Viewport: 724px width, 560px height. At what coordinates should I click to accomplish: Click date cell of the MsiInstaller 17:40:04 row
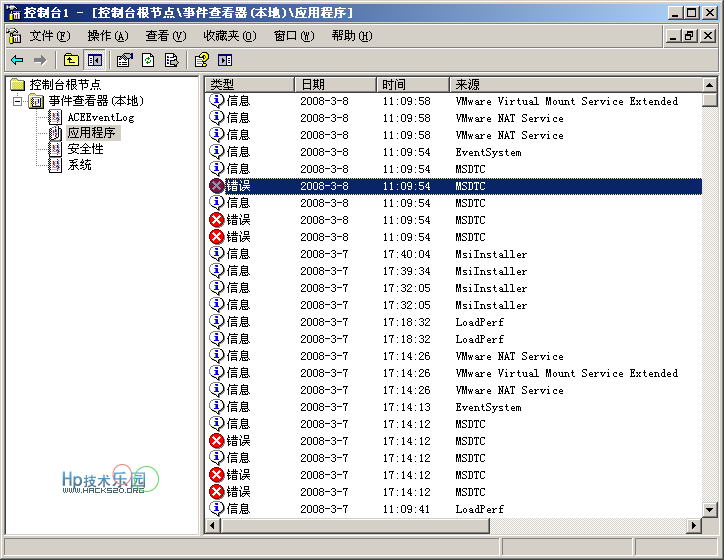tap(324, 254)
